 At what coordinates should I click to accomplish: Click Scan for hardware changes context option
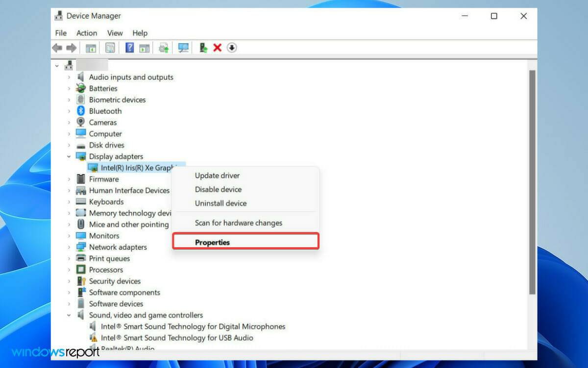239,223
